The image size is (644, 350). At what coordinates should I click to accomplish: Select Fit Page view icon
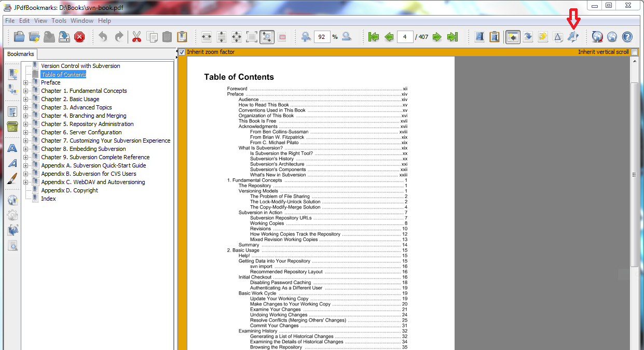click(x=237, y=37)
